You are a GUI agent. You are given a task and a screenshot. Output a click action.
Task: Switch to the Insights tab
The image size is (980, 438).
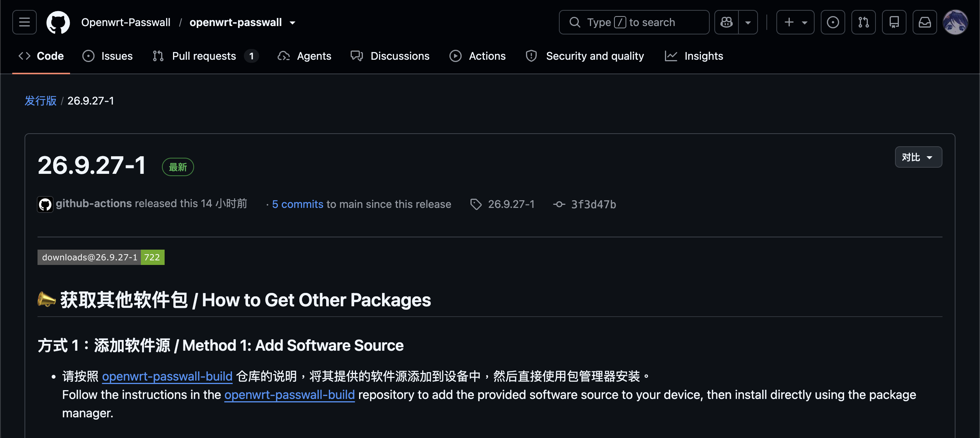(694, 56)
